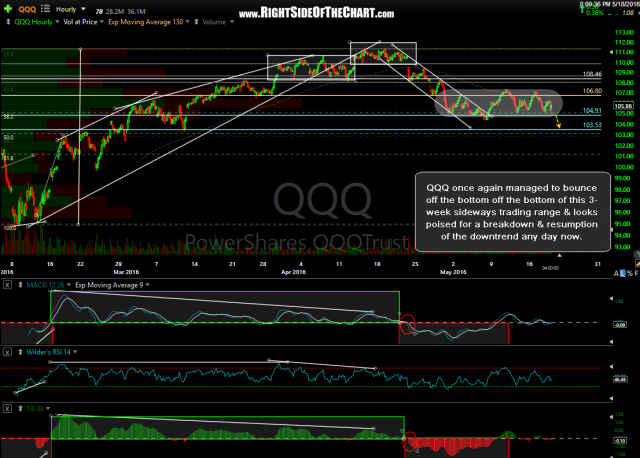Toggle the L log scale button

pyautogui.click(x=622, y=273)
